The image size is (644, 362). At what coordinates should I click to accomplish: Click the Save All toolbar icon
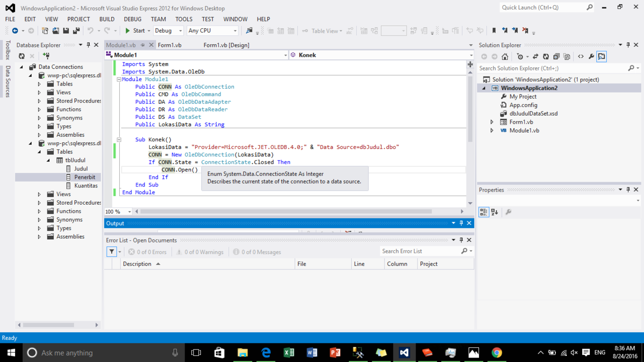76,31
